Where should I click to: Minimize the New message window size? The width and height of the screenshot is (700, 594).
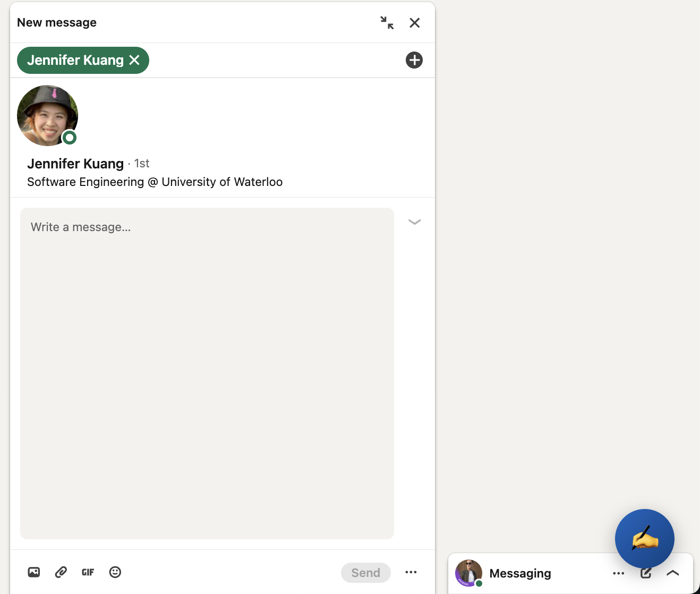click(387, 22)
